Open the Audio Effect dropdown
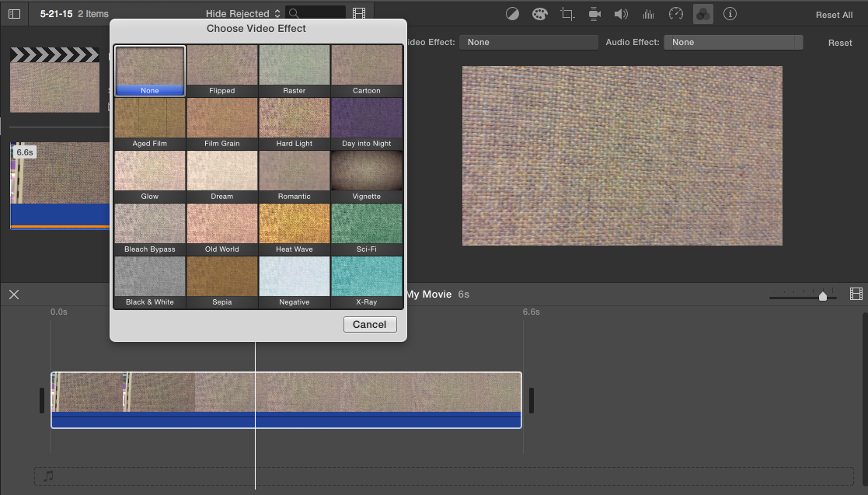This screenshot has width=868, height=495. click(733, 42)
